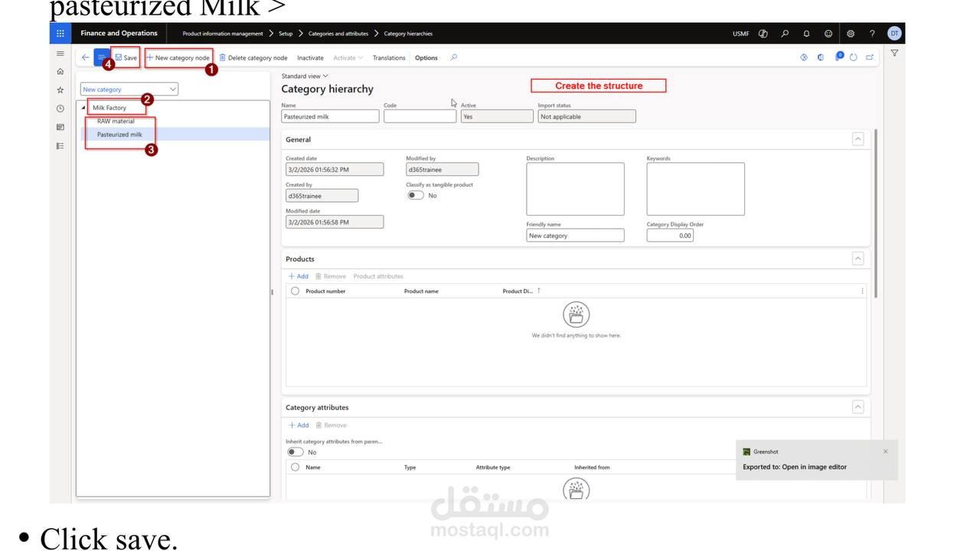Open the Settings gear

851,34
